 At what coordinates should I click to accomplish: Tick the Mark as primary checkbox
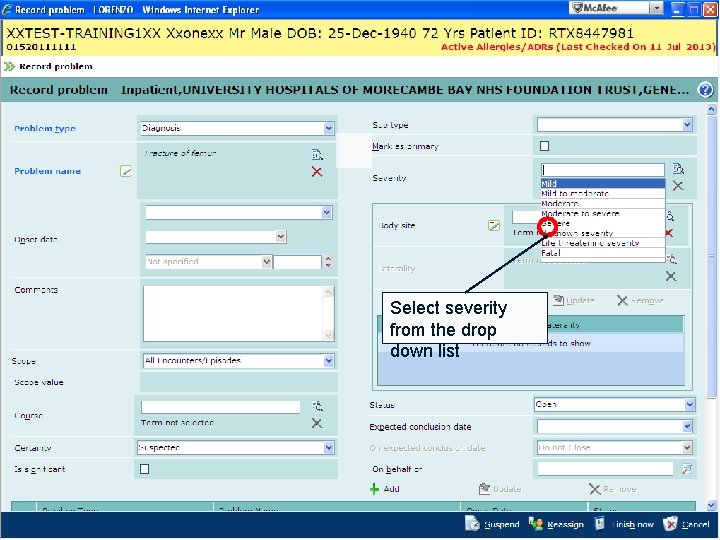pos(545,146)
